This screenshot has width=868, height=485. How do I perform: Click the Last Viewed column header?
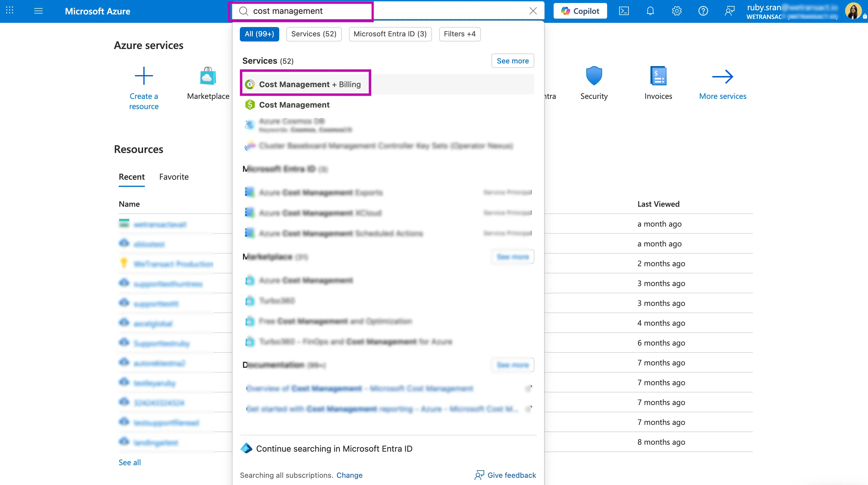coord(659,204)
